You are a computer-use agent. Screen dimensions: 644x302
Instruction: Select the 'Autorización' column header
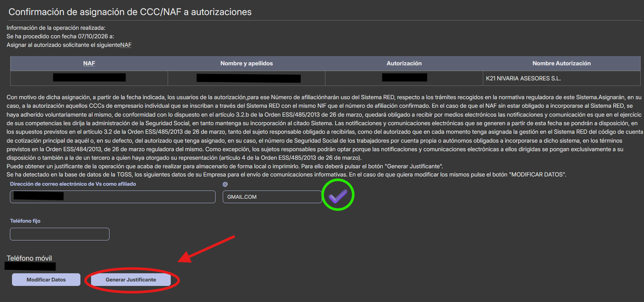point(404,64)
